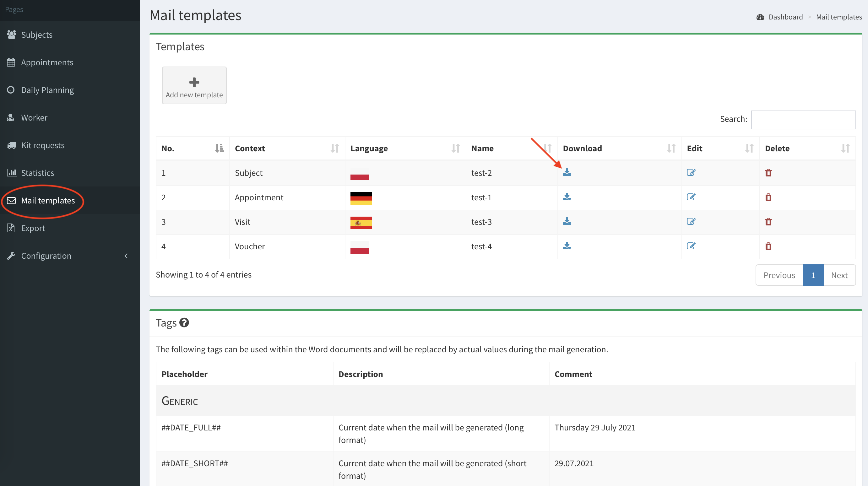Go to Daily Planning in sidebar

[47, 90]
